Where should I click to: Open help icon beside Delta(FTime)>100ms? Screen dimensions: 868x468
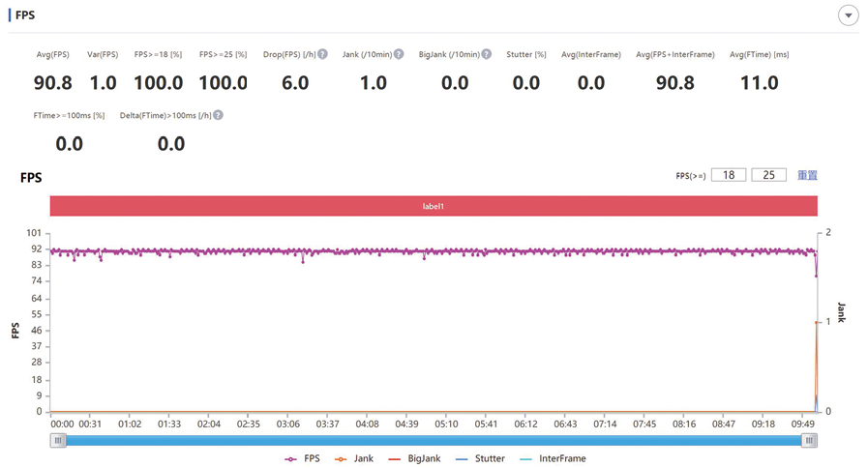[218, 115]
